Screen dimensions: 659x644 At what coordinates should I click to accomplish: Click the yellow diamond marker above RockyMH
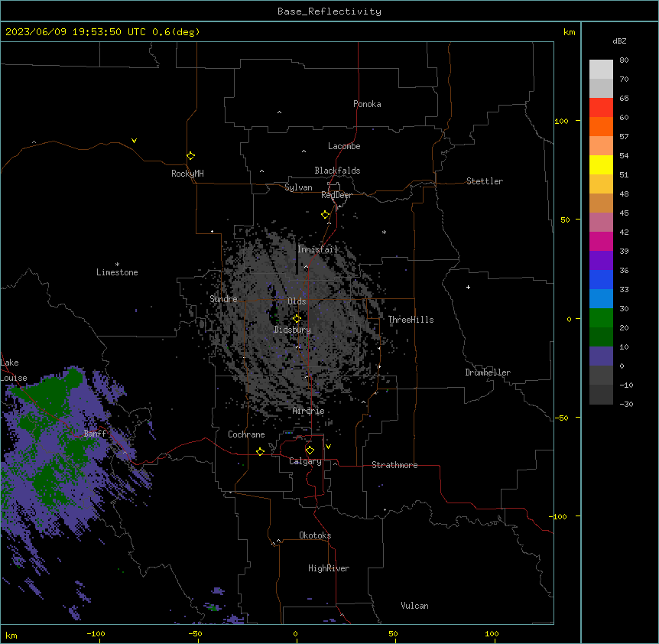pyautogui.click(x=191, y=155)
